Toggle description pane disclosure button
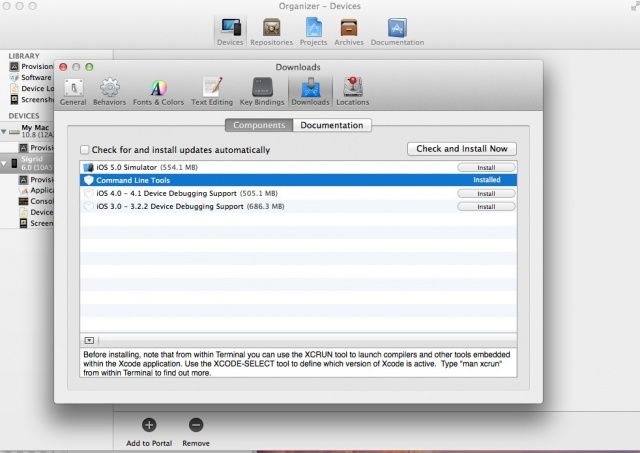Screen dimensions: 640x453 point(89,340)
